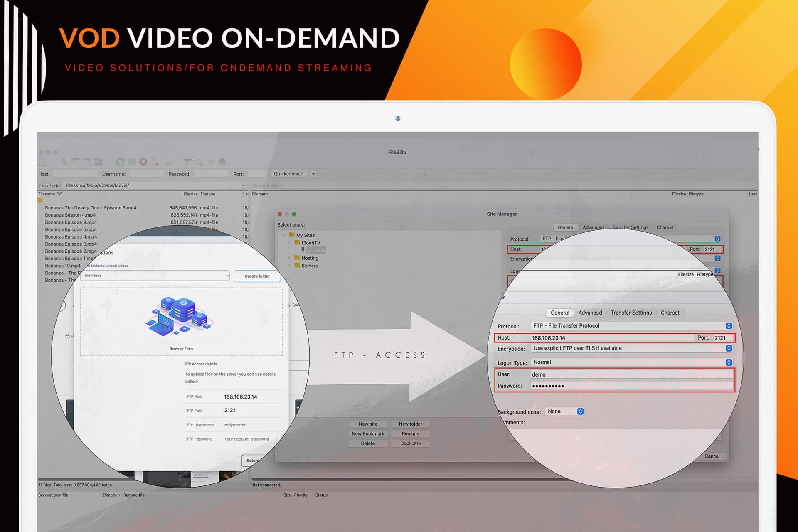798x532 pixels.
Task: Toggle the message log display icon
Action: point(64,162)
